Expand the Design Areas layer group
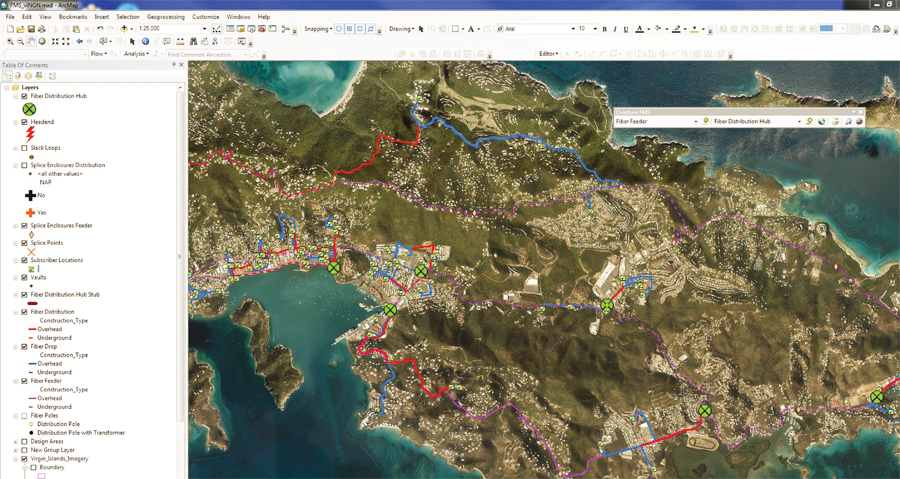Image resolution: width=900 pixels, height=479 pixels. [x=16, y=442]
